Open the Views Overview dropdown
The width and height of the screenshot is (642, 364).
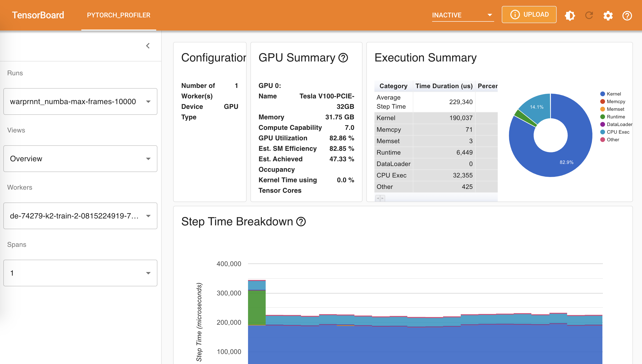coord(80,158)
